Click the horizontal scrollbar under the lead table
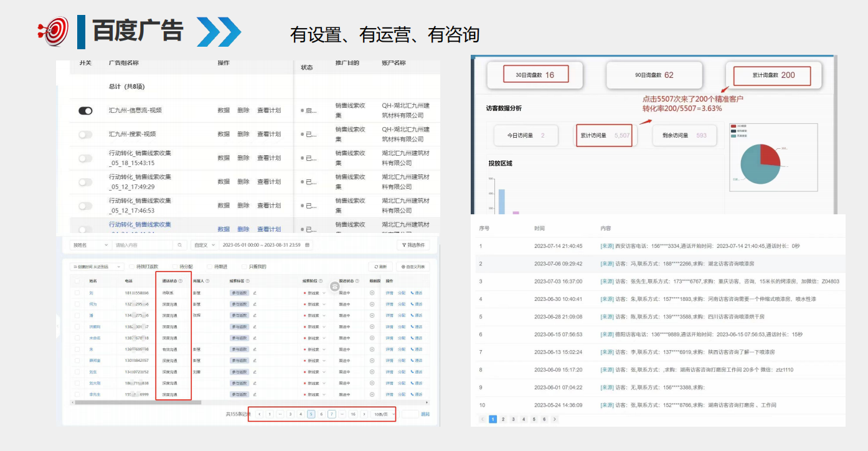 point(138,402)
